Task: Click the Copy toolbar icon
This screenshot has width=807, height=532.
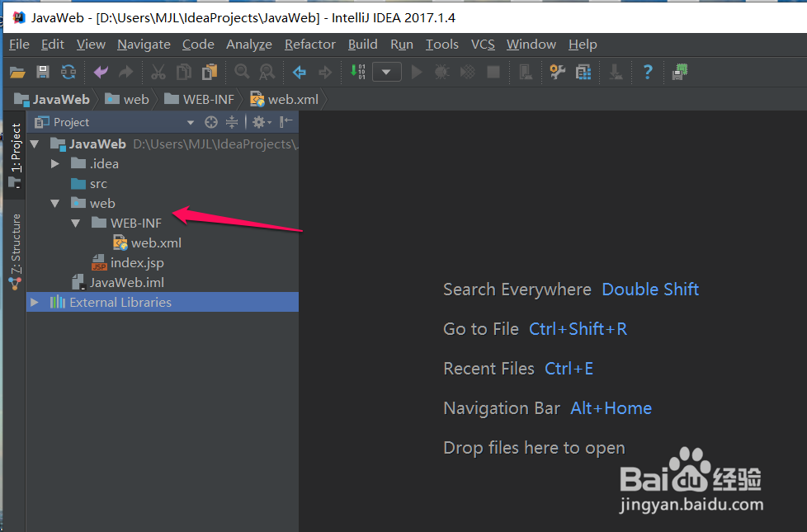Action: coord(184,72)
